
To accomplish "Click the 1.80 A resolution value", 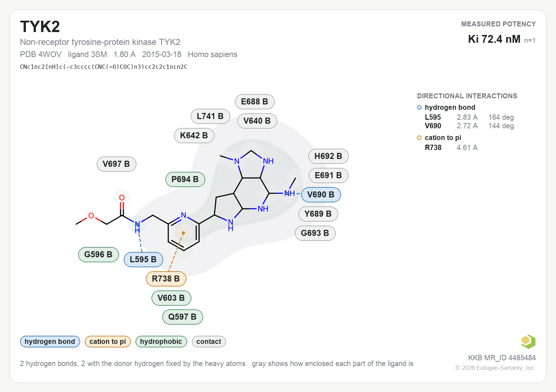I will point(124,54).
